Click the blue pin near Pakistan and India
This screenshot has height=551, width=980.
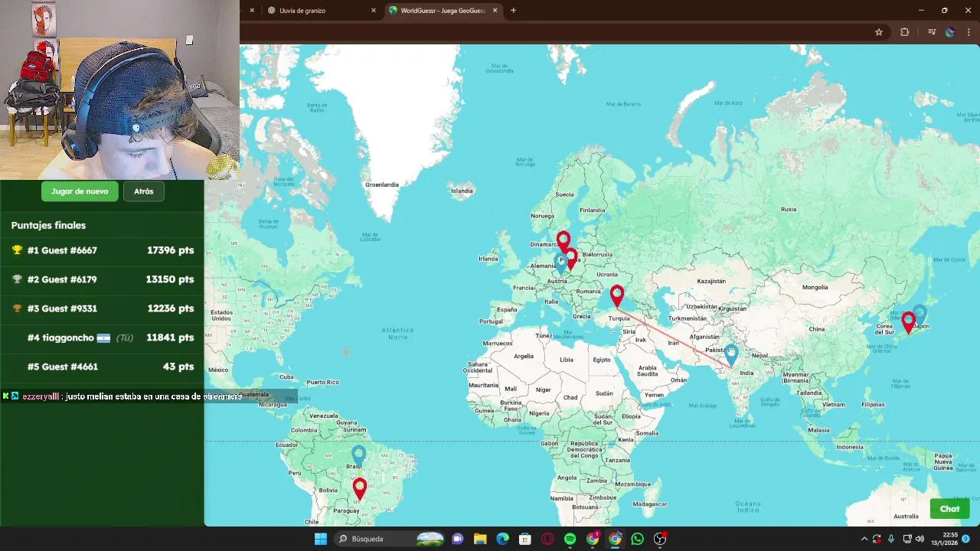click(x=731, y=355)
